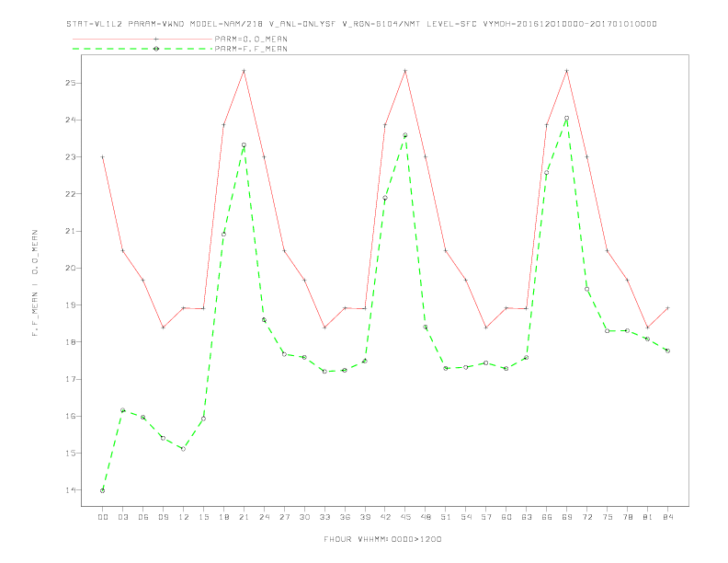Click the green circle data point at hour 12

click(184, 449)
